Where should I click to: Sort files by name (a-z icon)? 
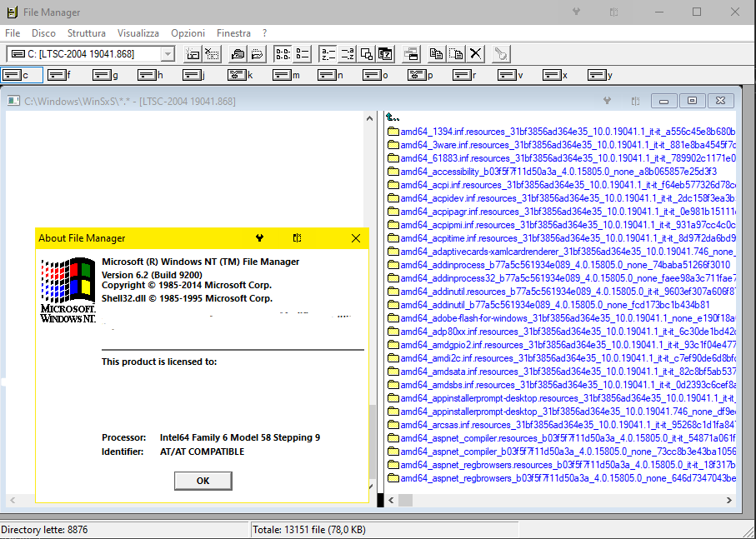(x=328, y=54)
